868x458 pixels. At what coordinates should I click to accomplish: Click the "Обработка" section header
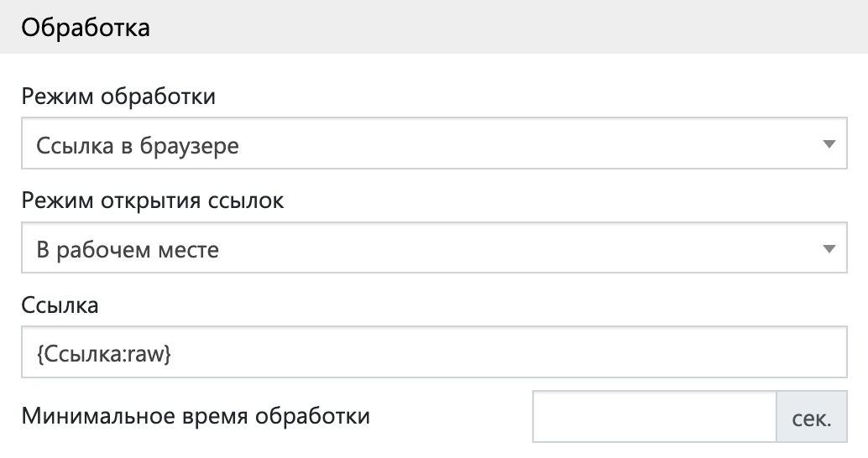coord(86,27)
